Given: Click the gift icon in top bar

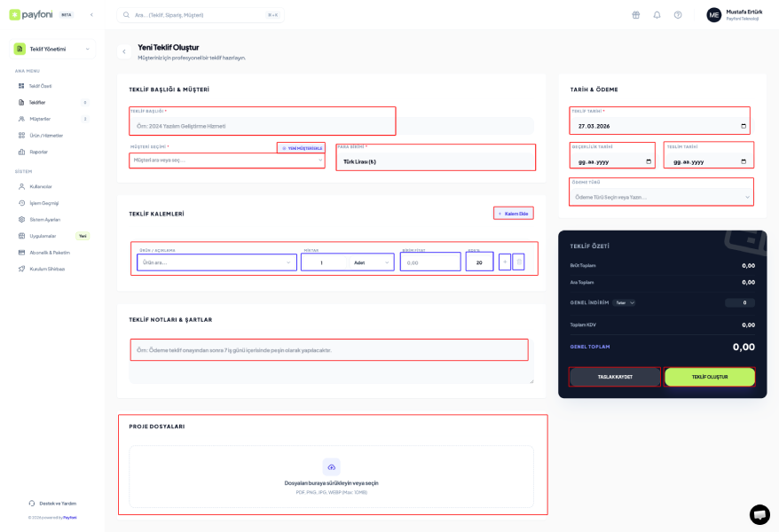Looking at the screenshot, I should [x=635, y=15].
